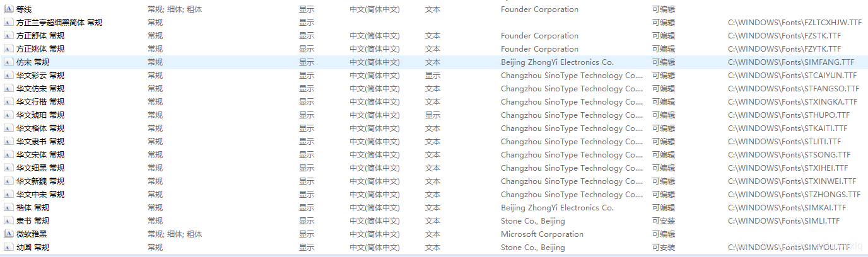The image size is (868, 257).
Task: Click Beijing ZhongYi Electronics Co. in 仿宋 row
Action: click(x=557, y=62)
